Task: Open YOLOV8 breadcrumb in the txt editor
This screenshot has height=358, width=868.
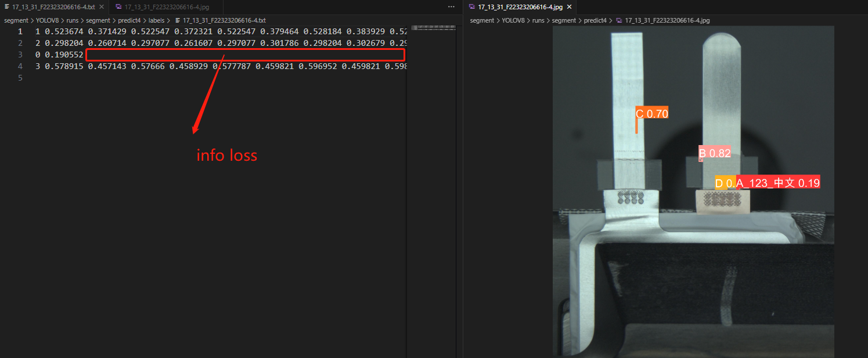Action: (49, 20)
